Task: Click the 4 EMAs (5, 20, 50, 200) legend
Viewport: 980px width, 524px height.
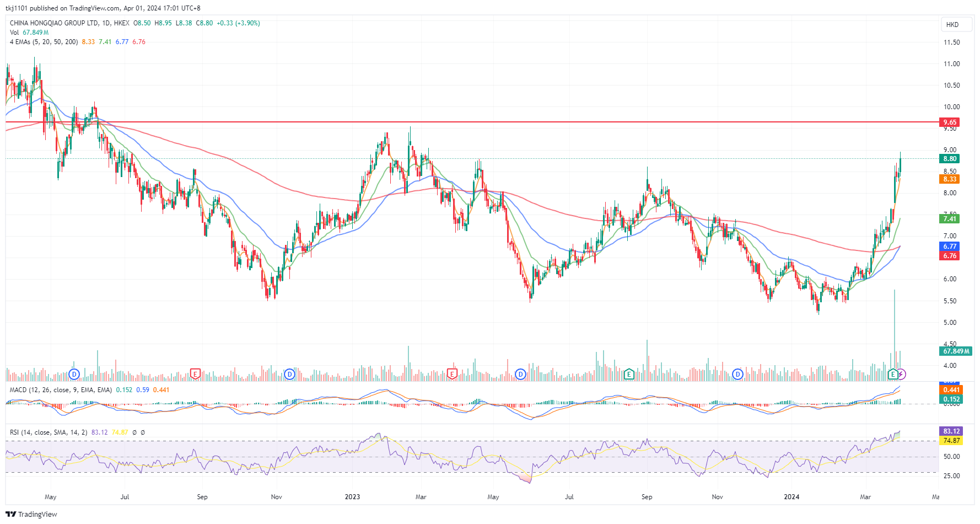Action: pyautogui.click(x=44, y=42)
